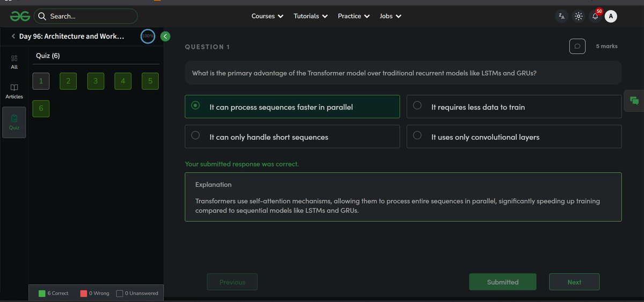Jump to quiz question 3
Viewport: 644px width, 302px height.
[x=96, y=81]
